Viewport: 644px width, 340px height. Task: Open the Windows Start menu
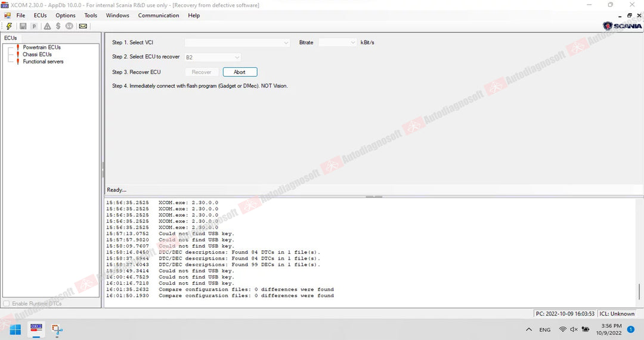tap(15, 329)
